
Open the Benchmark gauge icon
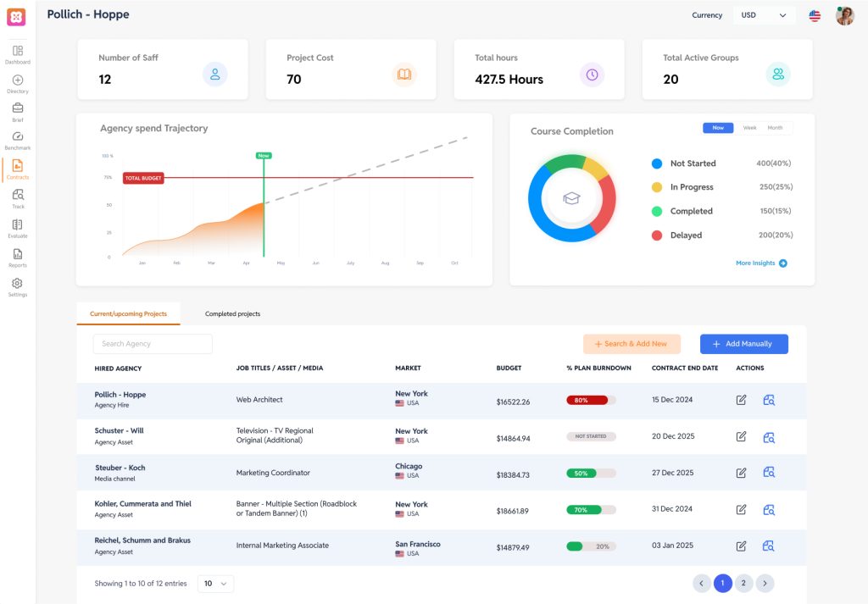point(18,137)
